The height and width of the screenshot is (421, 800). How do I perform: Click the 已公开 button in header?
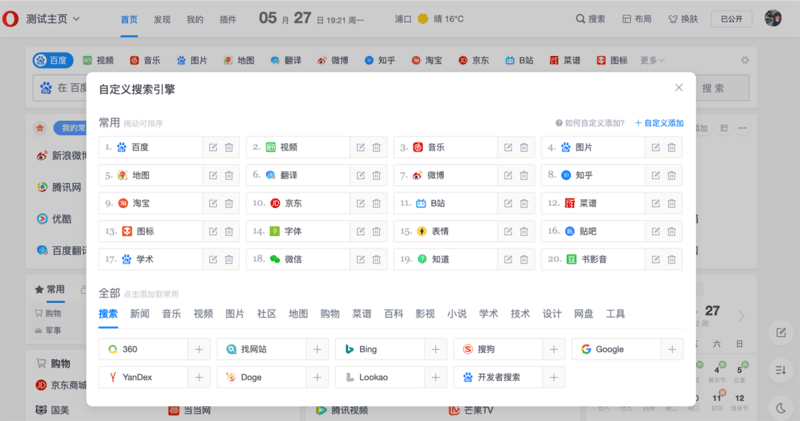click(x=731, y=19)
